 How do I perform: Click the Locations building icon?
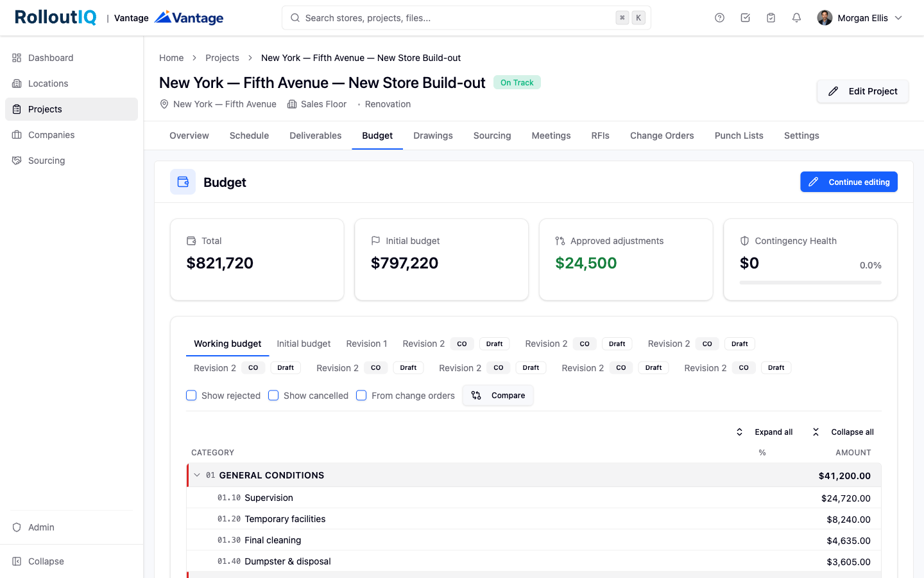tap(17, 83)
